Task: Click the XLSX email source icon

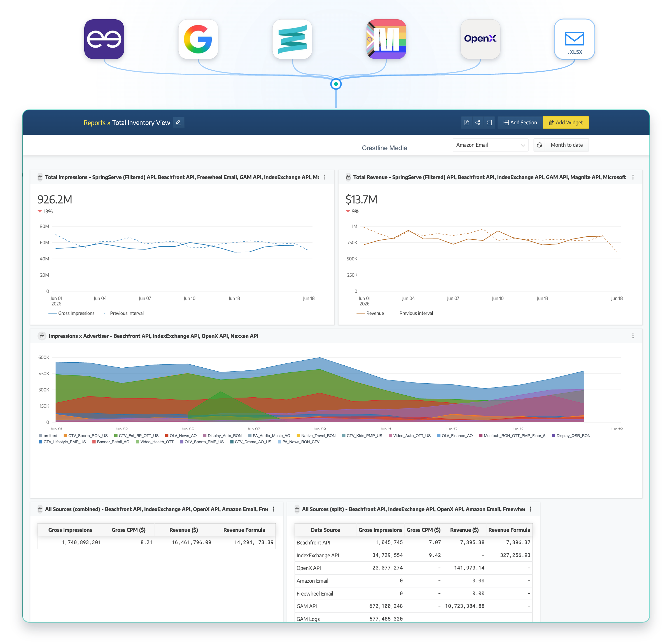Action: click(x=575, y=39)
